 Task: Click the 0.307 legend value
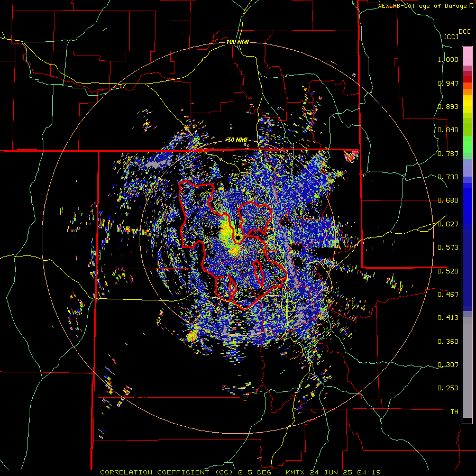coord(448,365)
